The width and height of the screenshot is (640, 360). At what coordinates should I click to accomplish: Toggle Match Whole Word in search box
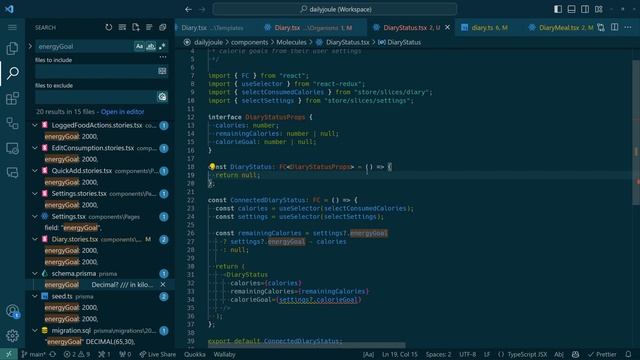click(151, 47)
